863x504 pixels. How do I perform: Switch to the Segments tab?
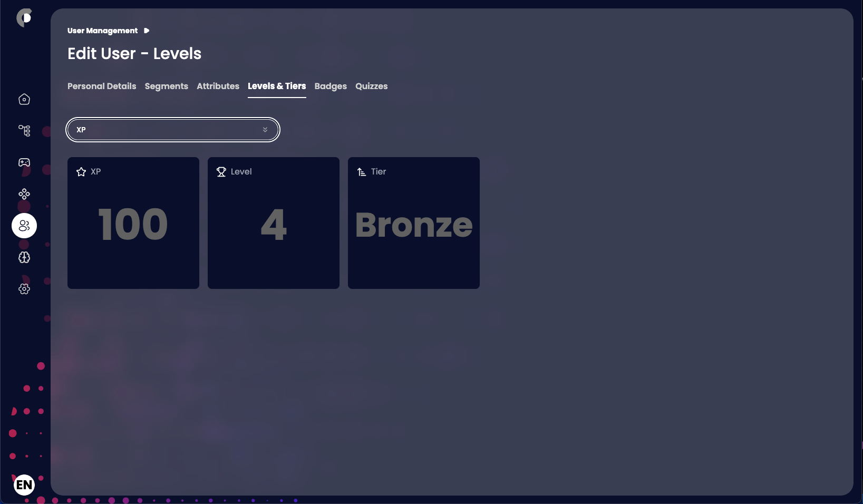coord(166,86)
